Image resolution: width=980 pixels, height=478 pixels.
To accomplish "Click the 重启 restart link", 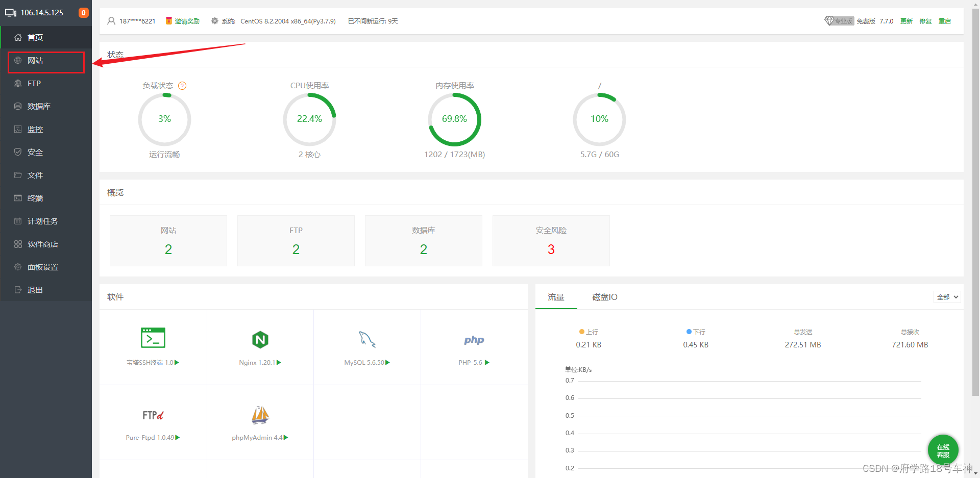I will pyautogui.click(x=945, y=21).
